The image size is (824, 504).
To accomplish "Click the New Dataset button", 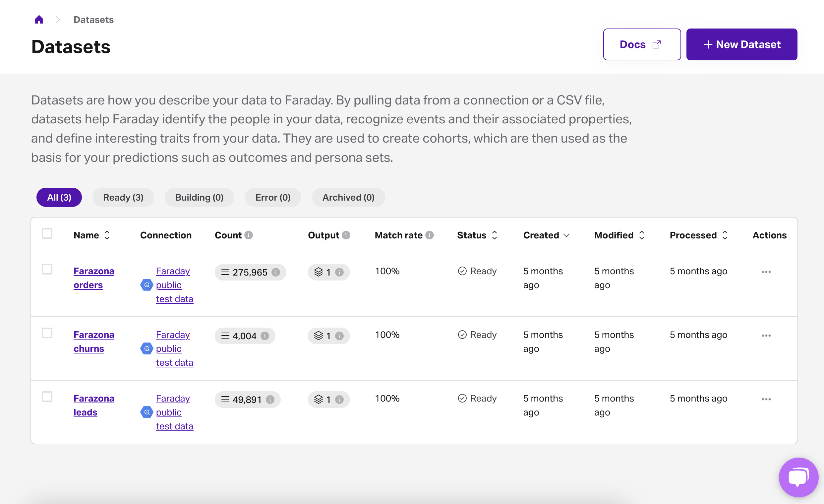I will point(741,44).
